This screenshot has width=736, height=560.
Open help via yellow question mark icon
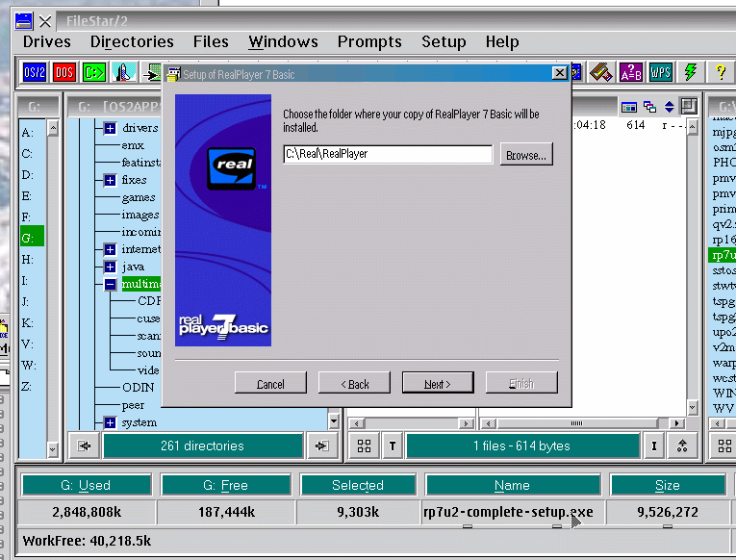pos(721,72)
